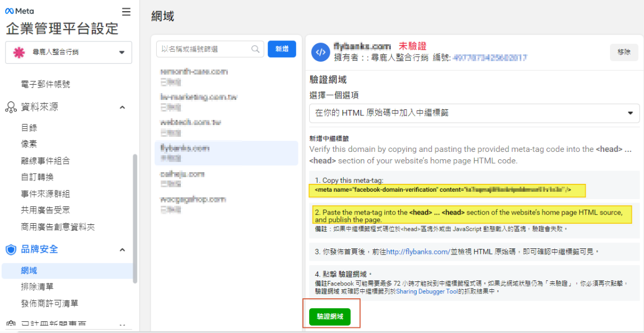Collapse the 資料來源 section
The width and height of the screenshot is (644, 333).
point(122,108)
